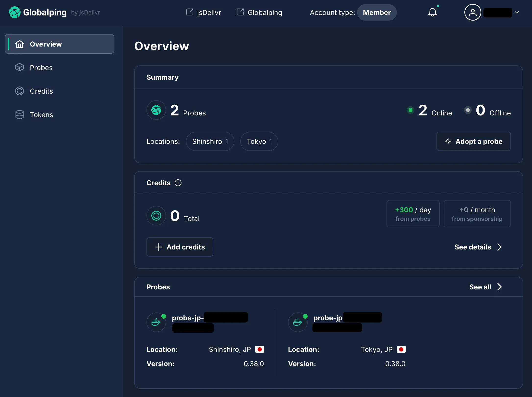Click the credits coin icon beside Total
The image size is (532, 397).
[x=156, y=216]
